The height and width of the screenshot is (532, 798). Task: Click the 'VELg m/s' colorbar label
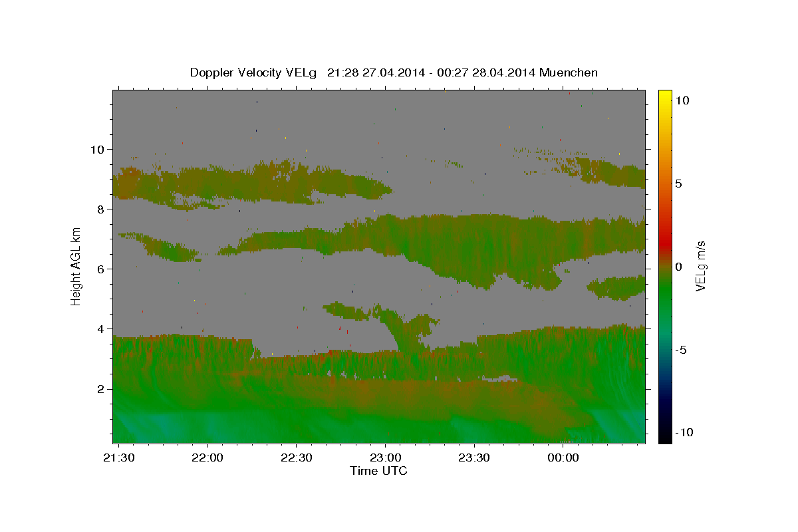(x=700, y=266)
